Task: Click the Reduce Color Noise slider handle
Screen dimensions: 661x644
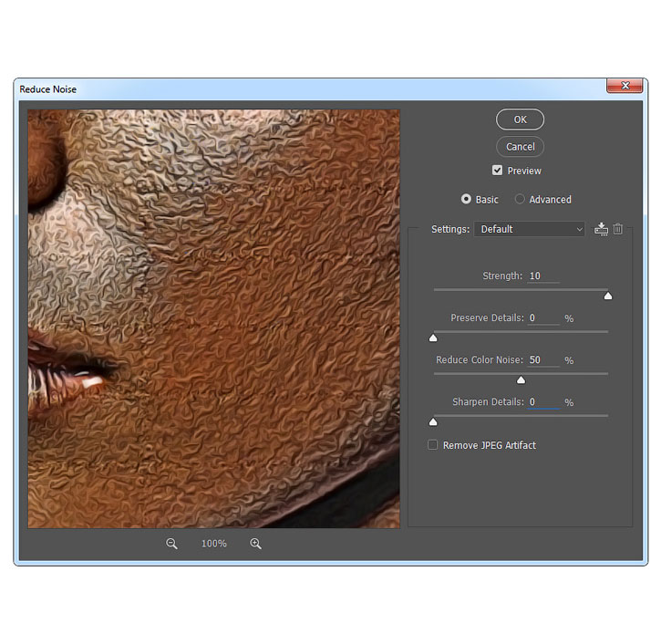Action: point(521,380)
